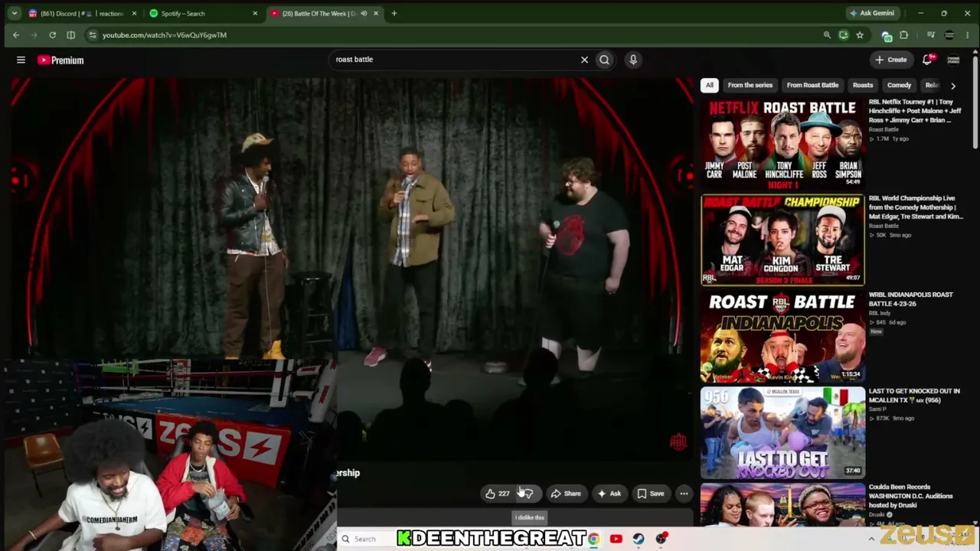The height and width of the screenshot is (551, 980).
Task: Open Roast Battle Indianapolis thumbnail
Action: click(x=782, y=336)
